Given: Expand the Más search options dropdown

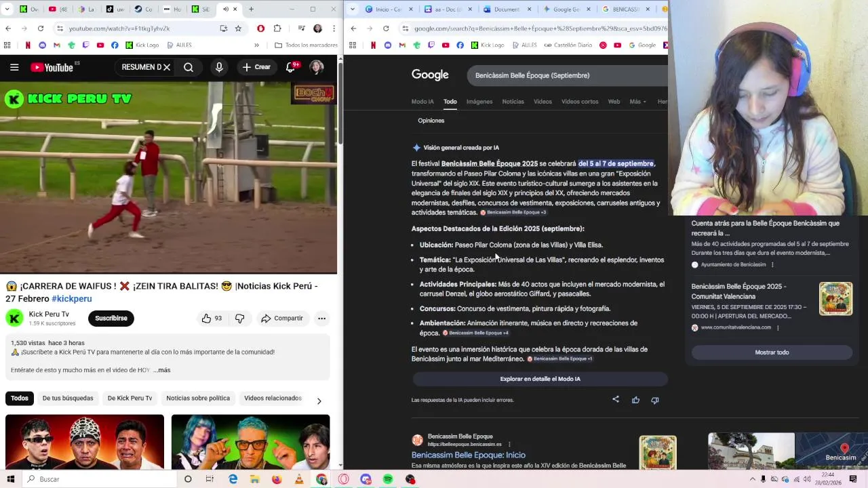Looking at the screenshot, I should (637, 102).
